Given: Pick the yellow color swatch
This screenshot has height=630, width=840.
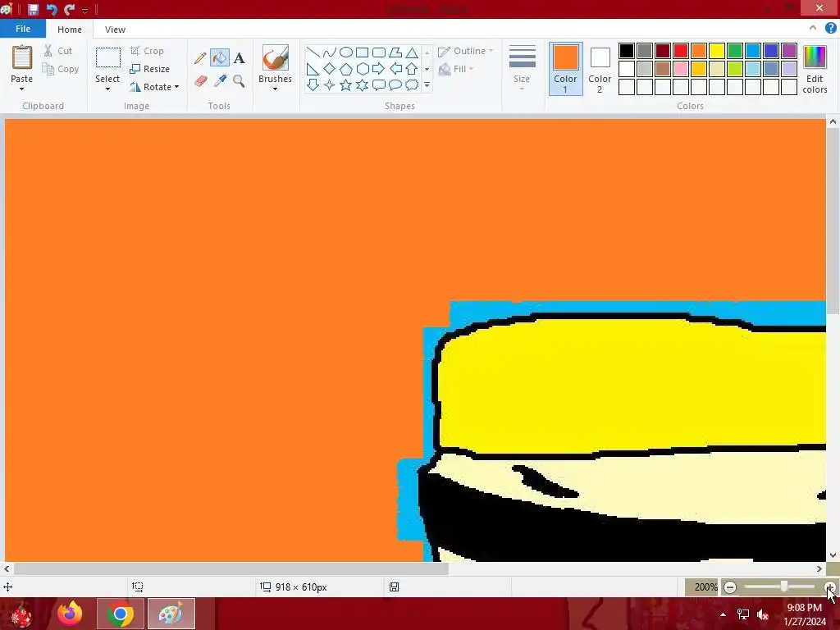Looking at the screenshot, I should 717,51.
